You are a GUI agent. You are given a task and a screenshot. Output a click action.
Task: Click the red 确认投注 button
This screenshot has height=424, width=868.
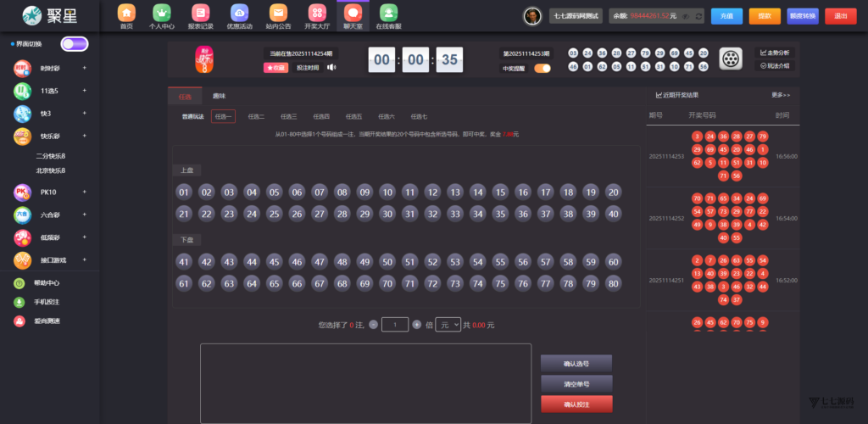(576, 404)
